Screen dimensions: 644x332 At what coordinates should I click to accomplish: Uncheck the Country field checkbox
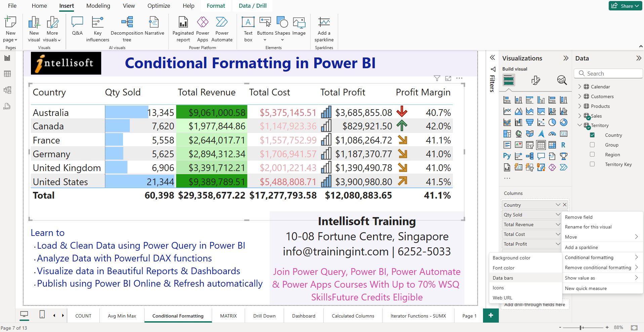coord(592,135)
